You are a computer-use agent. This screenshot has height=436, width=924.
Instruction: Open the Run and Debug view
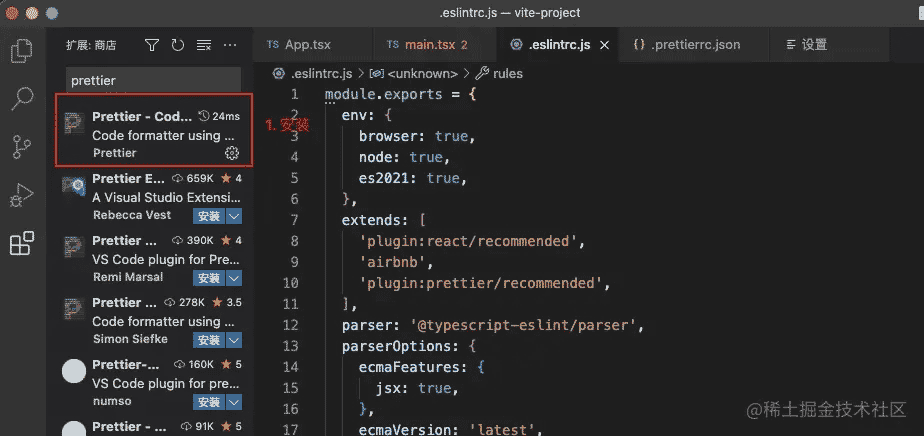point(21,195)
